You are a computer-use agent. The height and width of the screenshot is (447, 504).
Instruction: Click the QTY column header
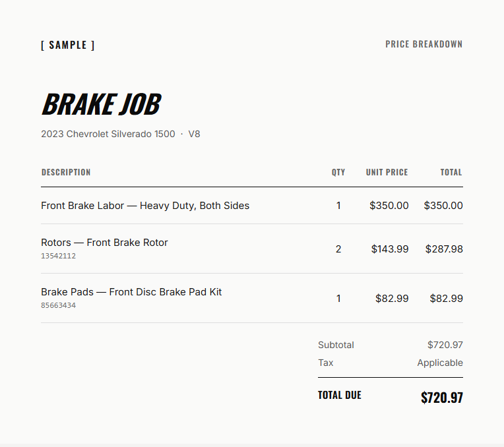(x=338, y=172)
